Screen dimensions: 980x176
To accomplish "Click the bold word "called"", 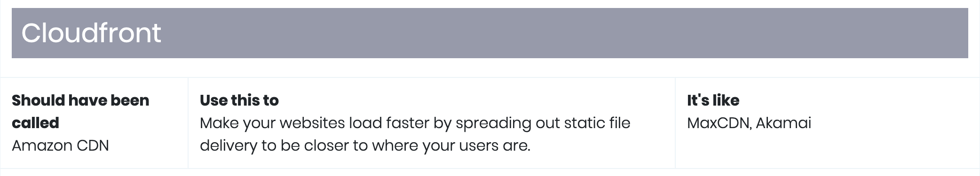I will click(35, 123).
